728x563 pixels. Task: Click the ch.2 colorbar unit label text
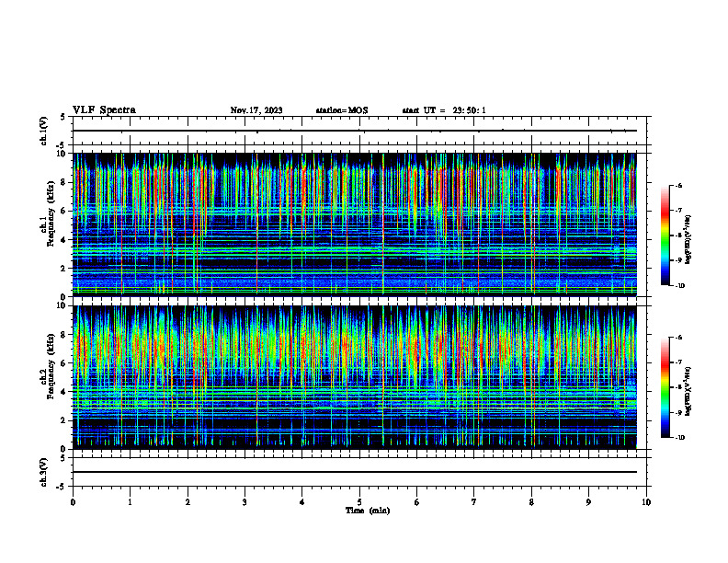[x=688, y=391]
